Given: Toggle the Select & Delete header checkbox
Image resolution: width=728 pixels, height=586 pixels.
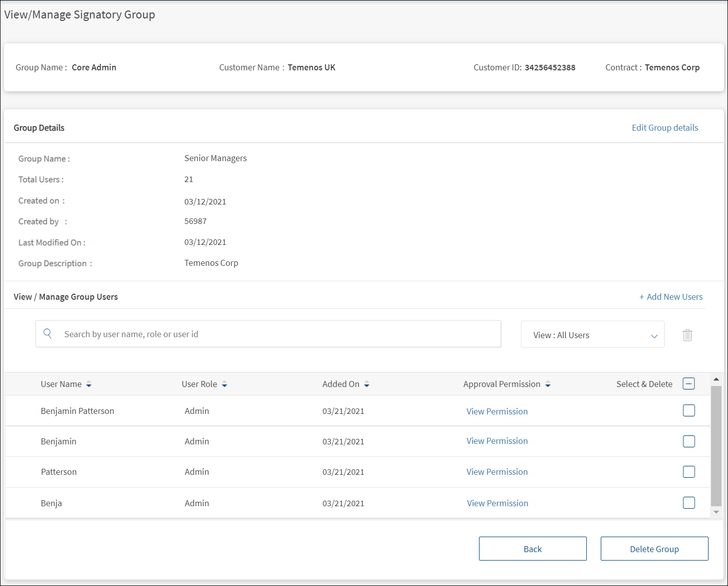Looking at the screenshot, I should (x=689, y=384).
